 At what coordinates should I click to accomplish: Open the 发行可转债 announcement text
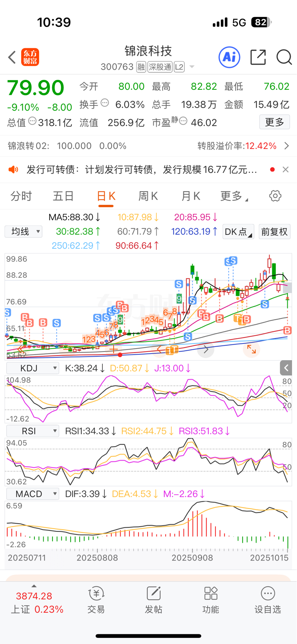coord(142,169)
